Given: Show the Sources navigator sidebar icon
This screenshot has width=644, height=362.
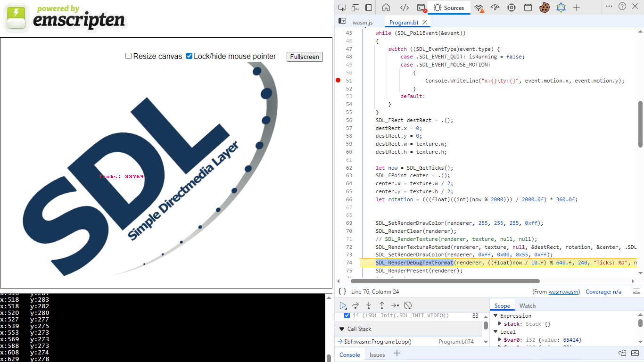Looking at the screenshot, I should pos(342,21).
